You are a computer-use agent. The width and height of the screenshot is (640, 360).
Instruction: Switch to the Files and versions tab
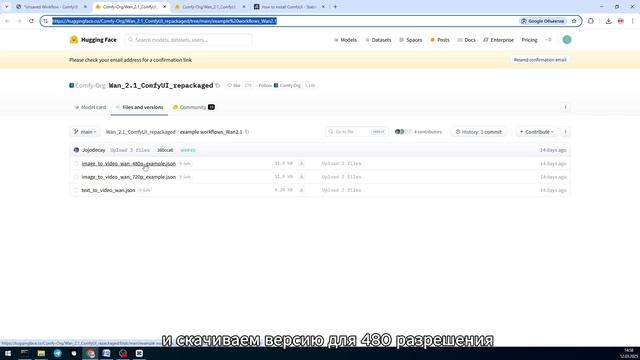(x=139, y=107)
